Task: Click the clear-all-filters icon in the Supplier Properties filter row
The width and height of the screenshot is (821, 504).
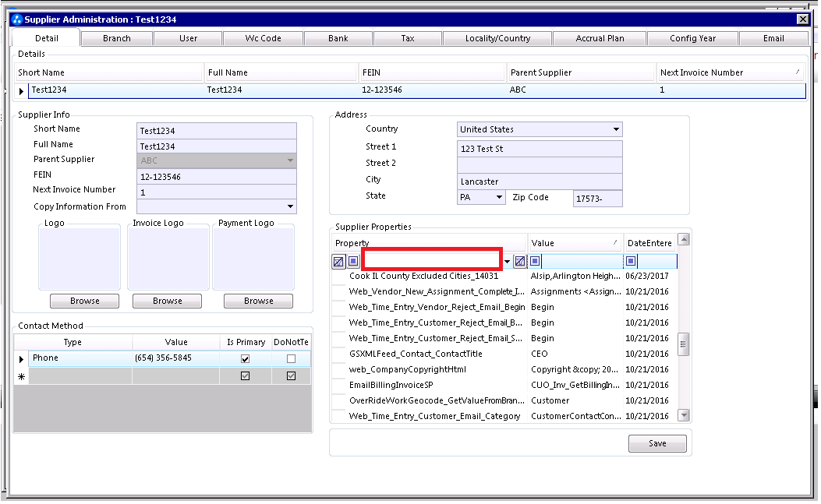Action: [338, 261]
